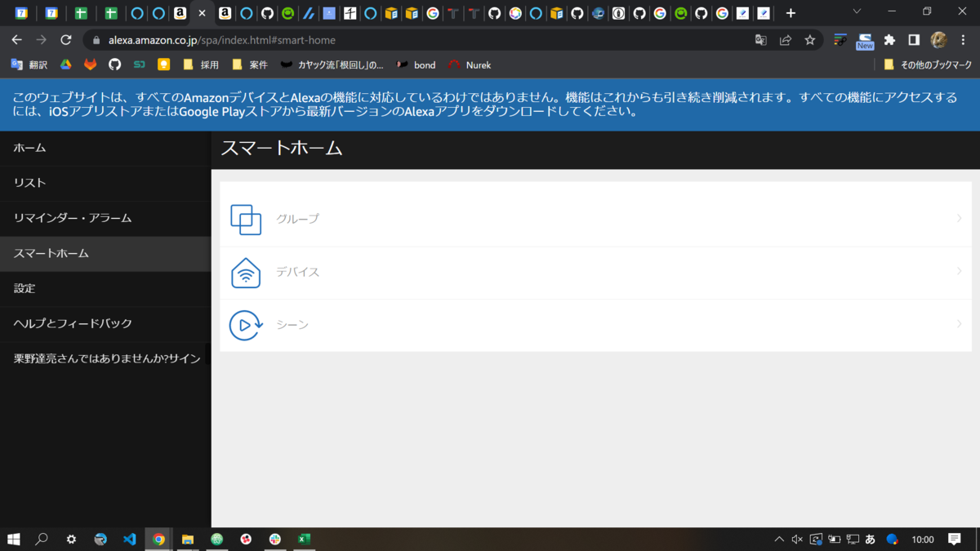Open the 案件 bookmark folder
Viewport: 980px width, 551px height.
coord(250,64)
